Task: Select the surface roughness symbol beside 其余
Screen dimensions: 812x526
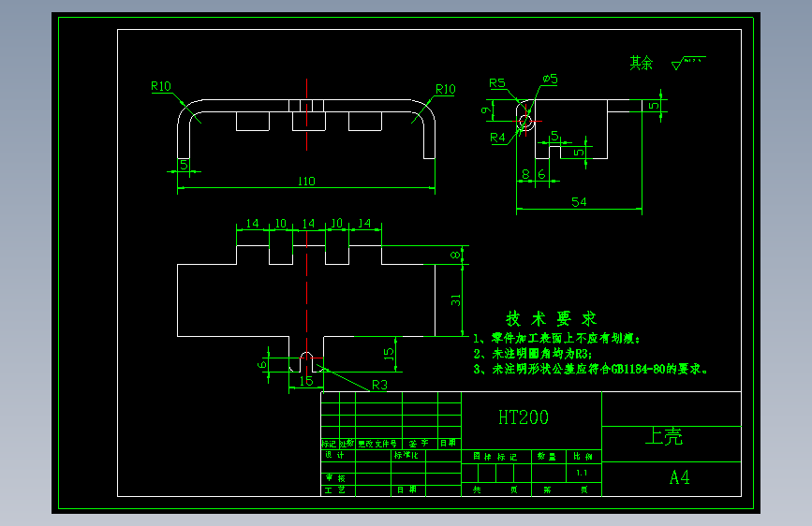Action: click(x=688, y=63)
